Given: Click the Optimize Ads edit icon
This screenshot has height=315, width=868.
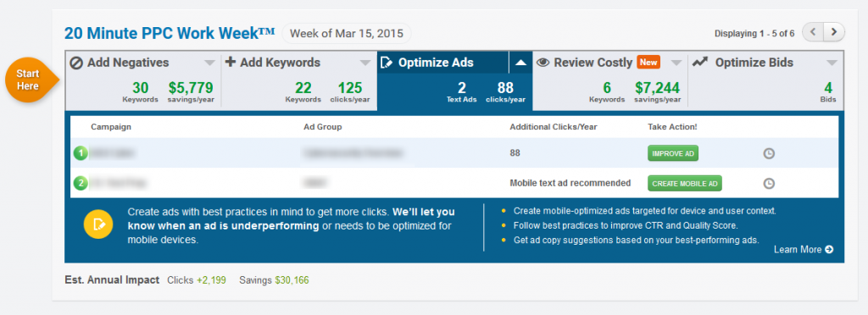Looking at the screenshot, I should 387,63.
